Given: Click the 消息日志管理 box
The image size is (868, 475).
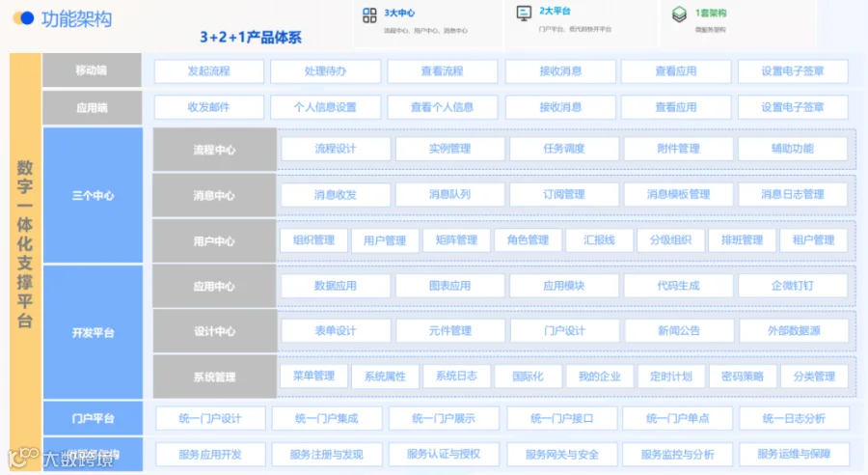Looking at the screenshot, I should tap(793, 195).
